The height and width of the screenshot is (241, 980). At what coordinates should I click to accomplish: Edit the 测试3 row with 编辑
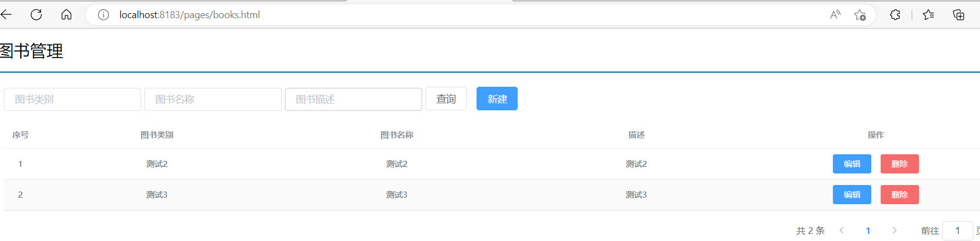[852, 194]
